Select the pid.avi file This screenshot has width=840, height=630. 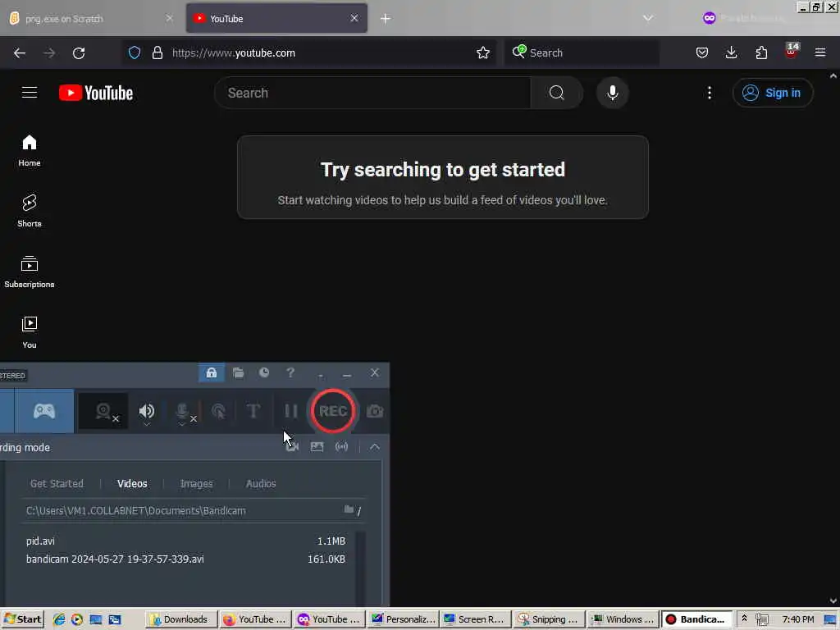(185, 541)
